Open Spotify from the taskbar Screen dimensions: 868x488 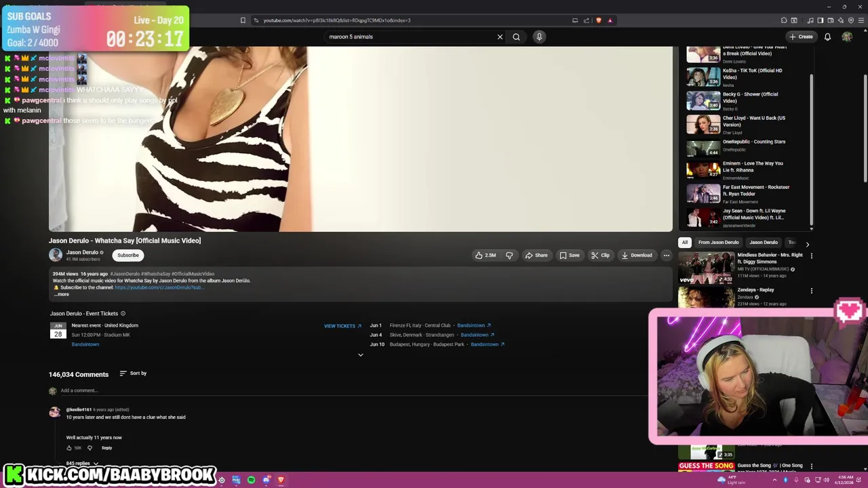(251, 481)
